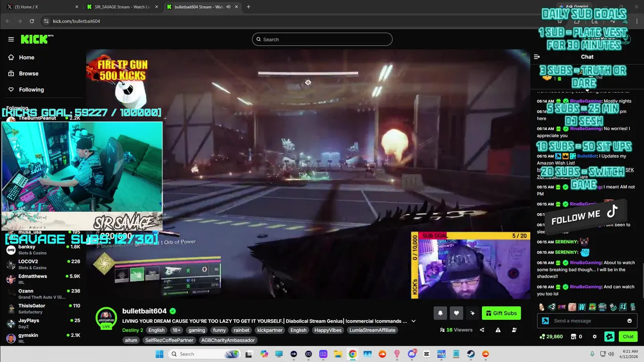The height and width of the screenshot is (362, 644).
Task: Open the Destiny 2 category link
Action: pos(132,330)
